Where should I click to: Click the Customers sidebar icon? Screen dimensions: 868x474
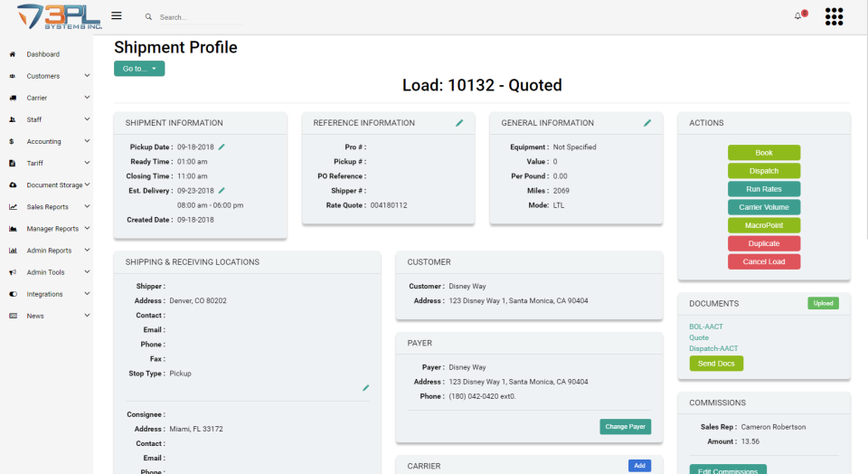point(12,76)
